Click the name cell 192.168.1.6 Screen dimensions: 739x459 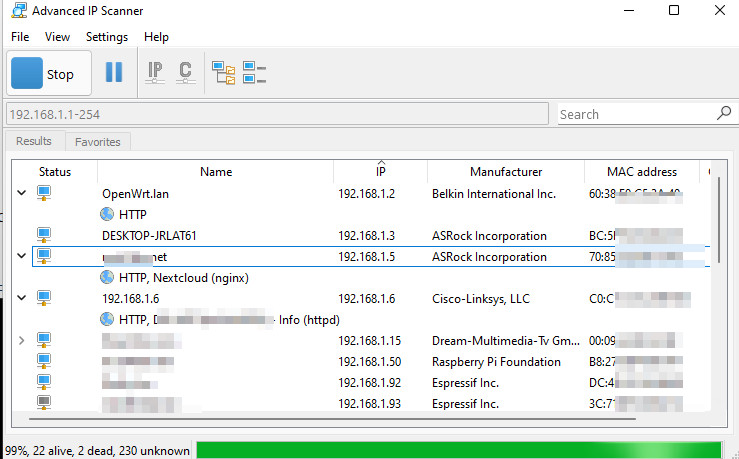pos(131,299)
